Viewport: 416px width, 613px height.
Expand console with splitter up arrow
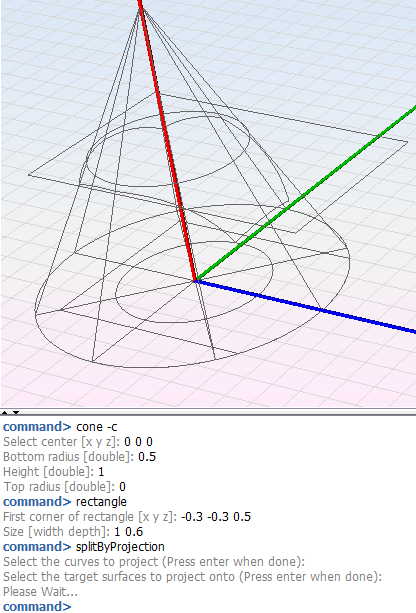tap(4, 412)
